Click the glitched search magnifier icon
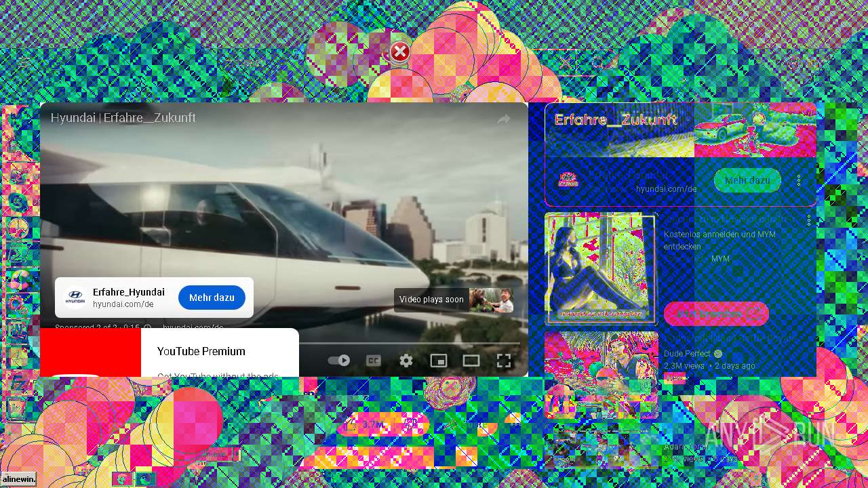Viewport: 868px width, 488px height. point(598,64)
